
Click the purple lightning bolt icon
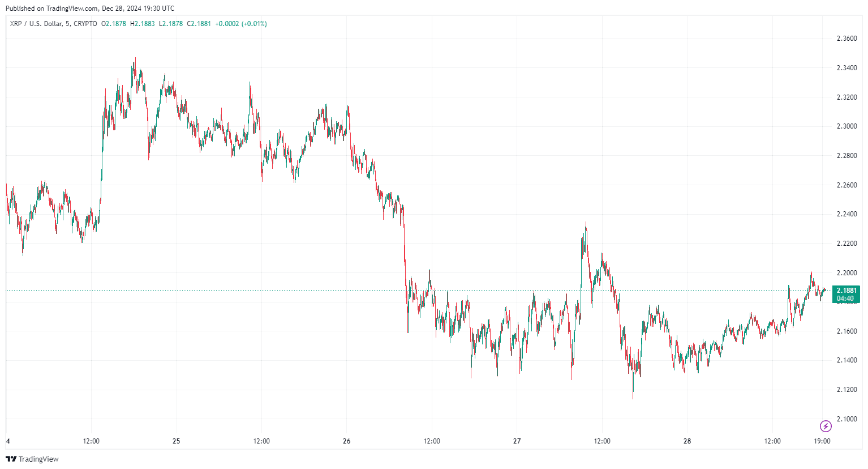tap(826, 426)
